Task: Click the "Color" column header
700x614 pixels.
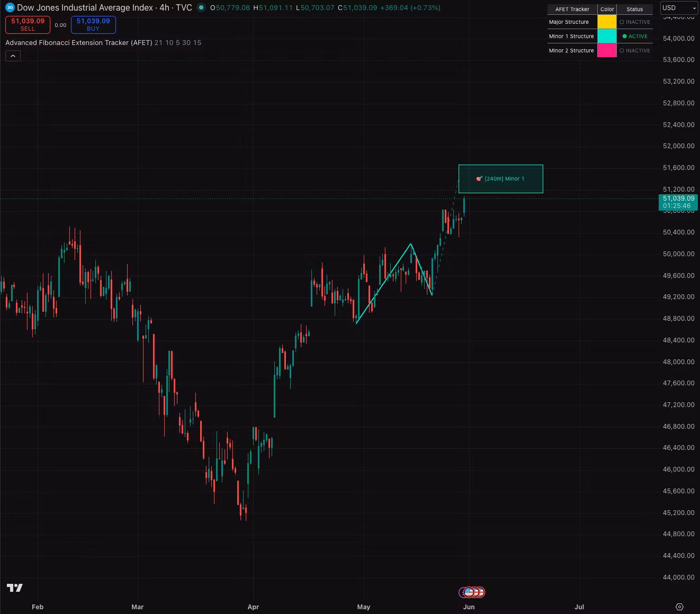Action: coord(607,9)
